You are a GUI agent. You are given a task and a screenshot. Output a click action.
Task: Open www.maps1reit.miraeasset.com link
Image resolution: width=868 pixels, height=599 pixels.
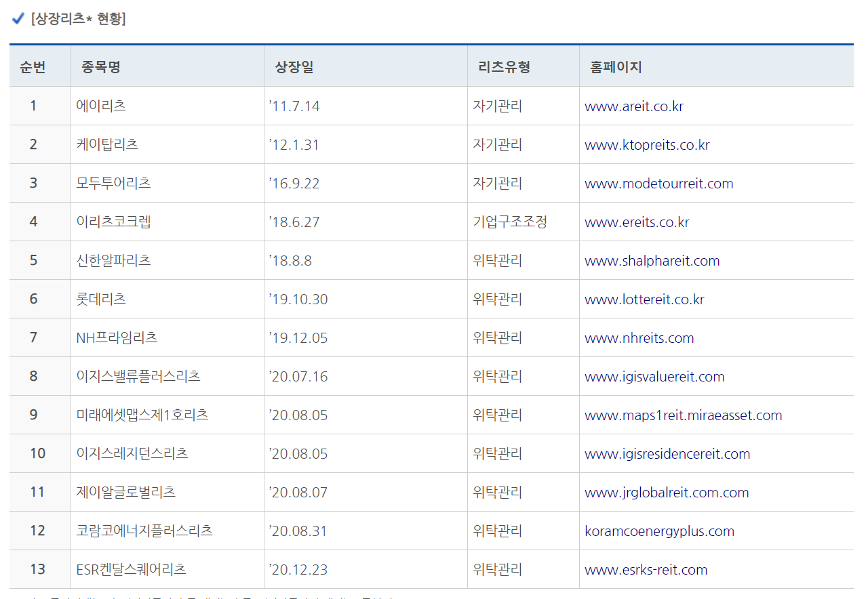(x=684, y=415)
